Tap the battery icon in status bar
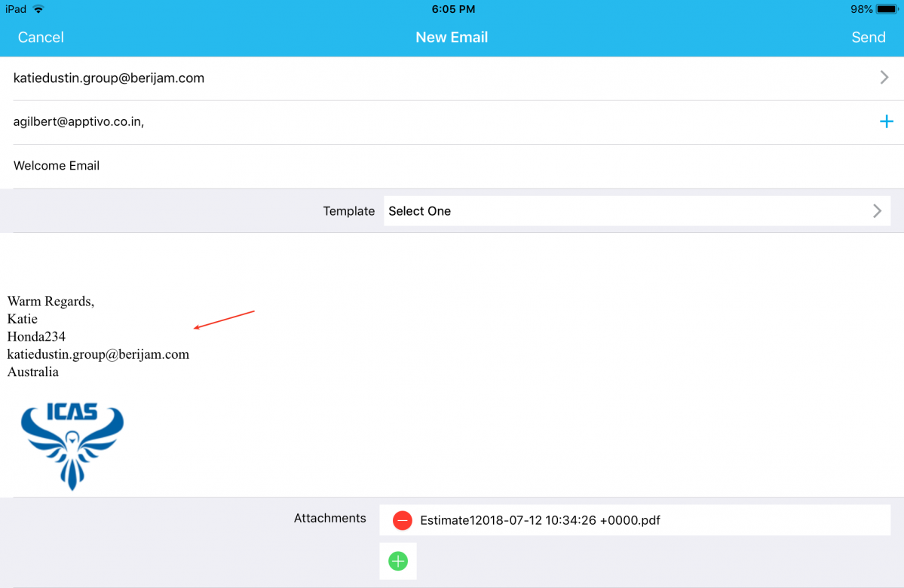This screenshot has height=588, width=904. point(887,10)
